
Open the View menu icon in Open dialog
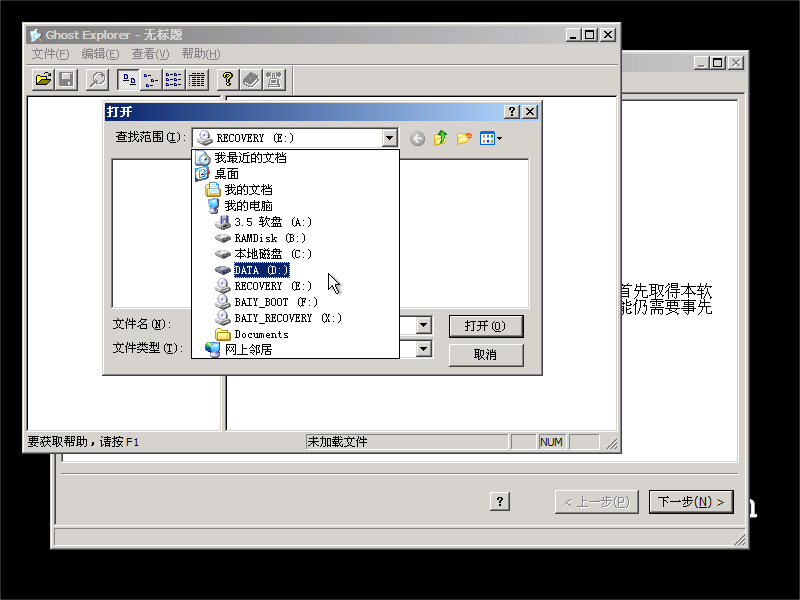(491, 138)
